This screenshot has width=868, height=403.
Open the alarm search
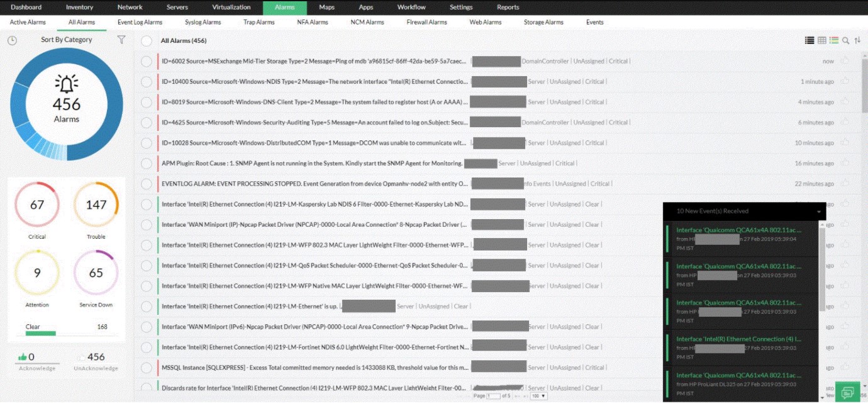[845, 40]
